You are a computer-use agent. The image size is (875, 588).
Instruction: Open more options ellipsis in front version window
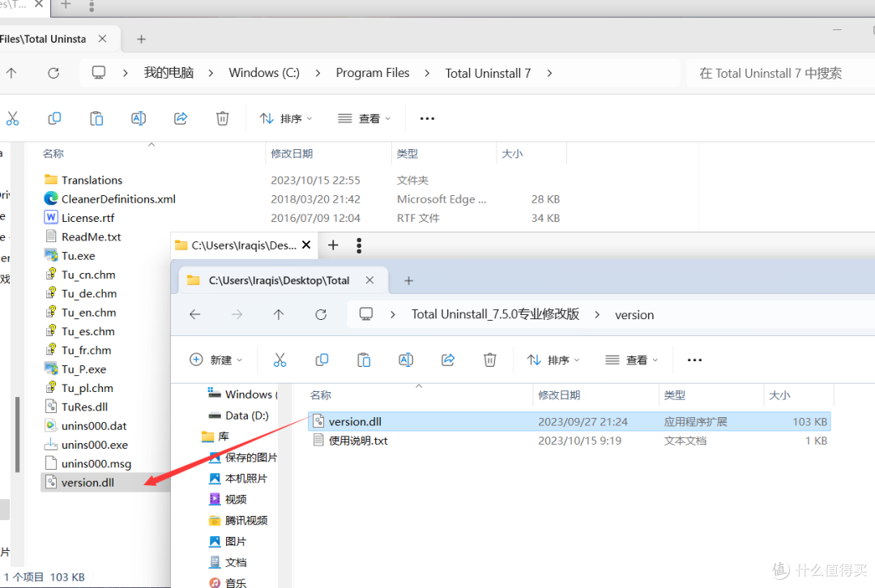tap(695, 360)
